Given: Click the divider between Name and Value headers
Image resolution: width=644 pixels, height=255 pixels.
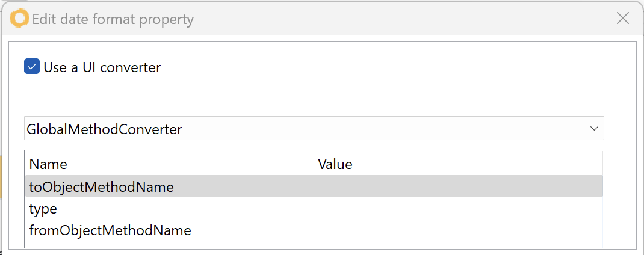Looking at the screenshot, I should pos(314,164).
